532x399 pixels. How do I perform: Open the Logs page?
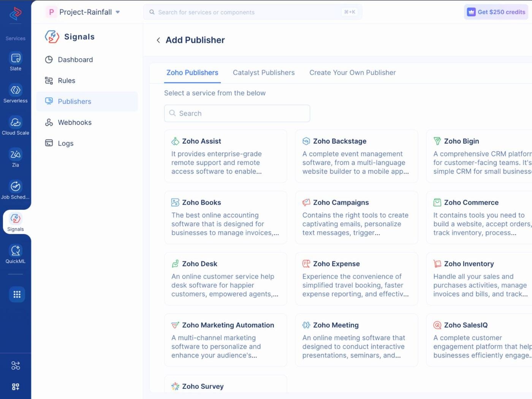(x=87, y=143)
